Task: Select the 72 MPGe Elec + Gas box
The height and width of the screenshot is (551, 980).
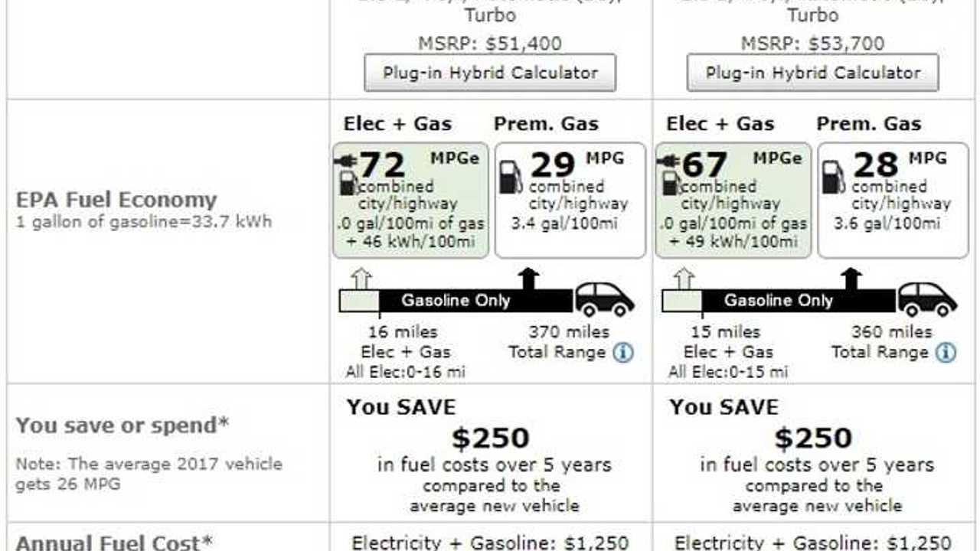Action: coord(410,201)
